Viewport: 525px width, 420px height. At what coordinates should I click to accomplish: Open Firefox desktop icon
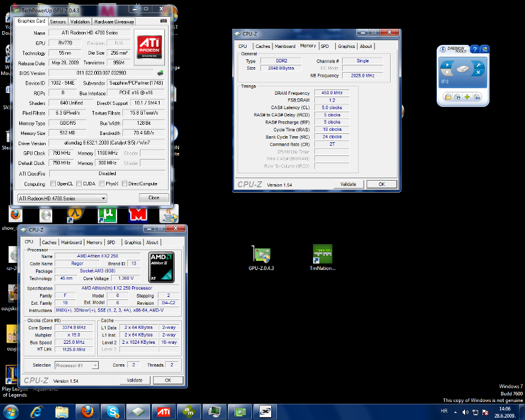(15, 214)
